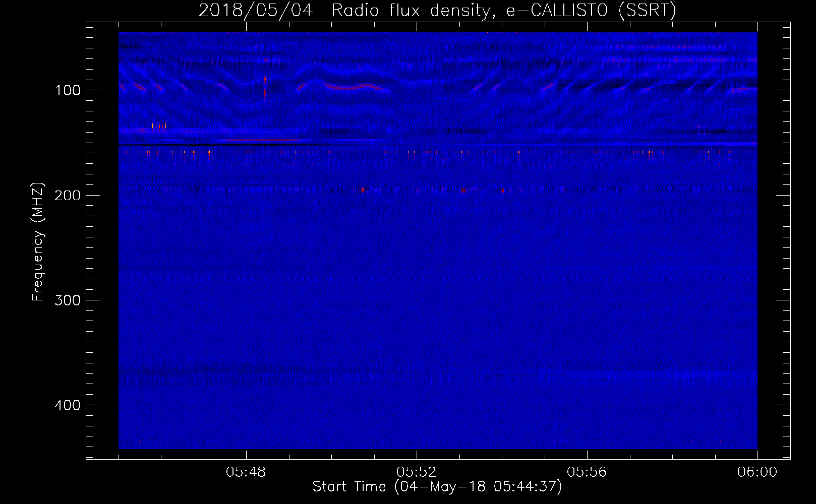This screenshot has width=816, height=504.
Task: Click the 400 frequency tick label
Action: tap(68, 405)
